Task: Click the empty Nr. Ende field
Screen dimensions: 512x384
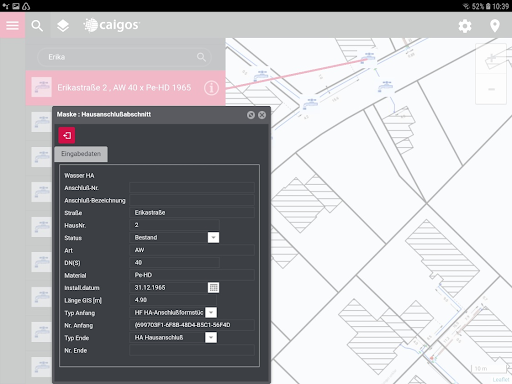Action: 192,350
